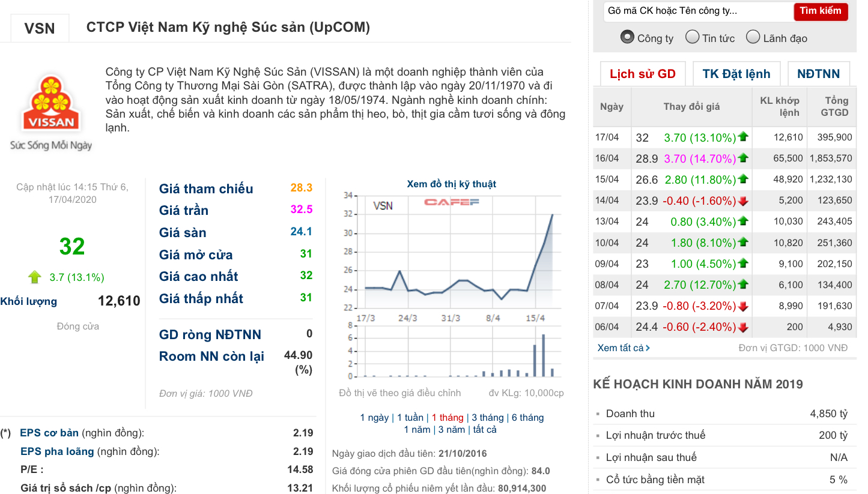Switch to the NĐTNN tab
The height and width of the screenshot is (494, 868).
tap(819, 74)
